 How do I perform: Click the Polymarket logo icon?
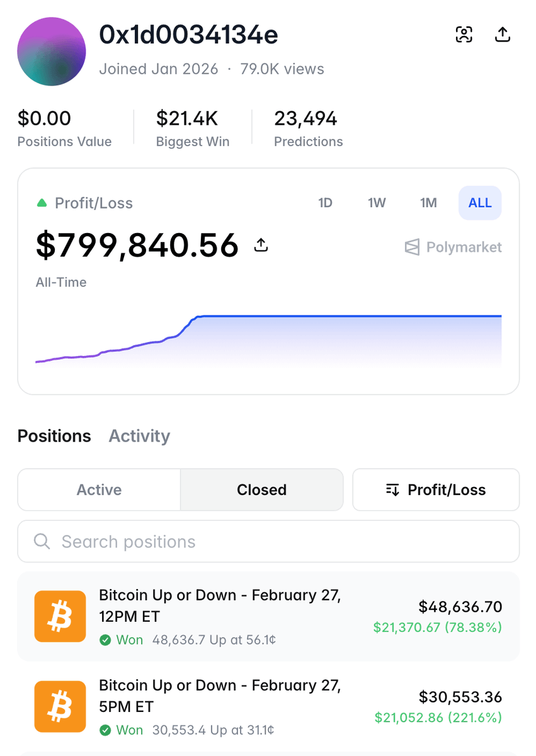click(412, 247)
